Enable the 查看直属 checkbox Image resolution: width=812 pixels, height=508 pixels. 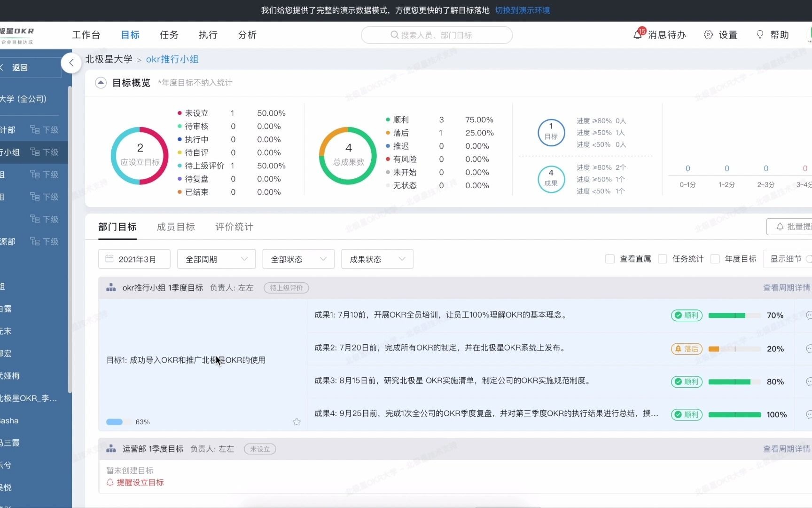(x=610, y=259)
